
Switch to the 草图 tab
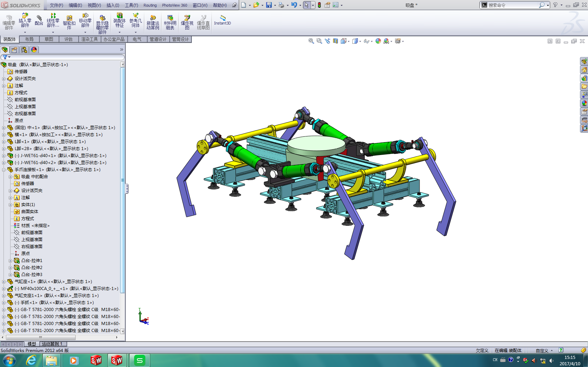pyautogui.click(x=49, y=39)
